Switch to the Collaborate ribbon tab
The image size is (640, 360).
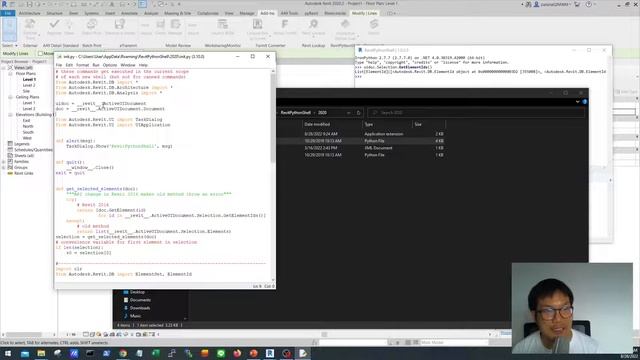[208, 13]
